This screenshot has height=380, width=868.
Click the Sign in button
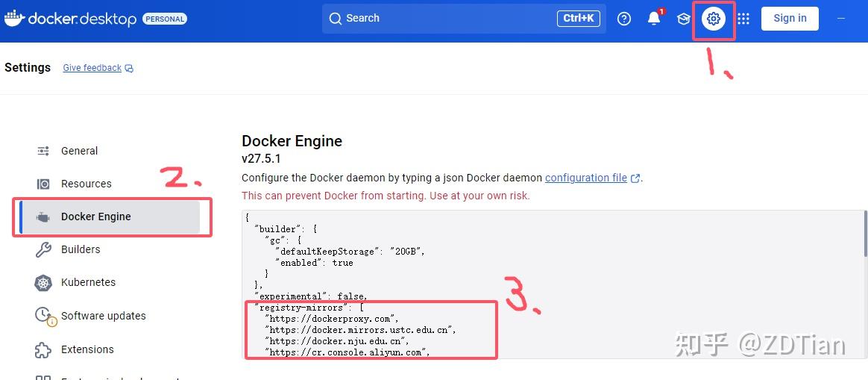pyautogui.click(x=790, y=19)
